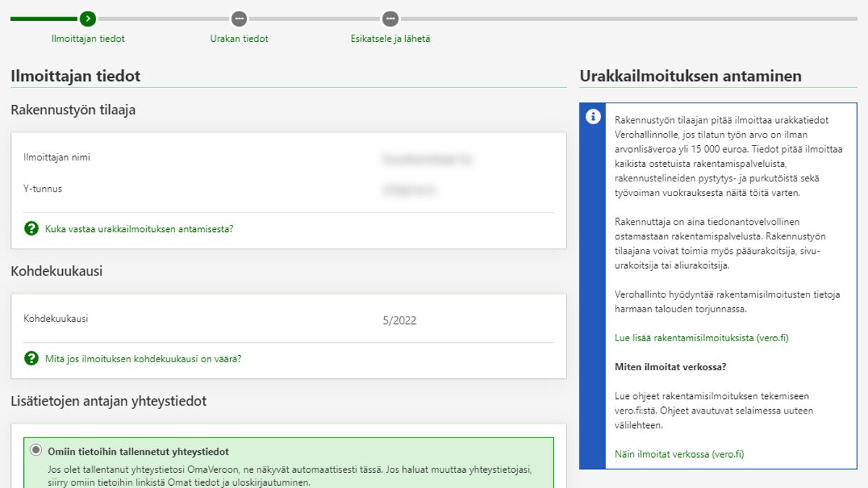
Task: Open Näin ilmoitat verkossa (vero.fi) link
Action: click(678, 454)
